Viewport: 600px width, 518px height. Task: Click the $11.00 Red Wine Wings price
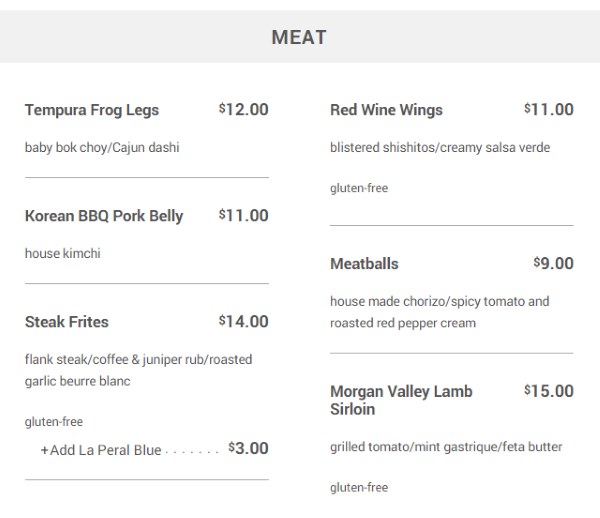(x=549, y=109)
